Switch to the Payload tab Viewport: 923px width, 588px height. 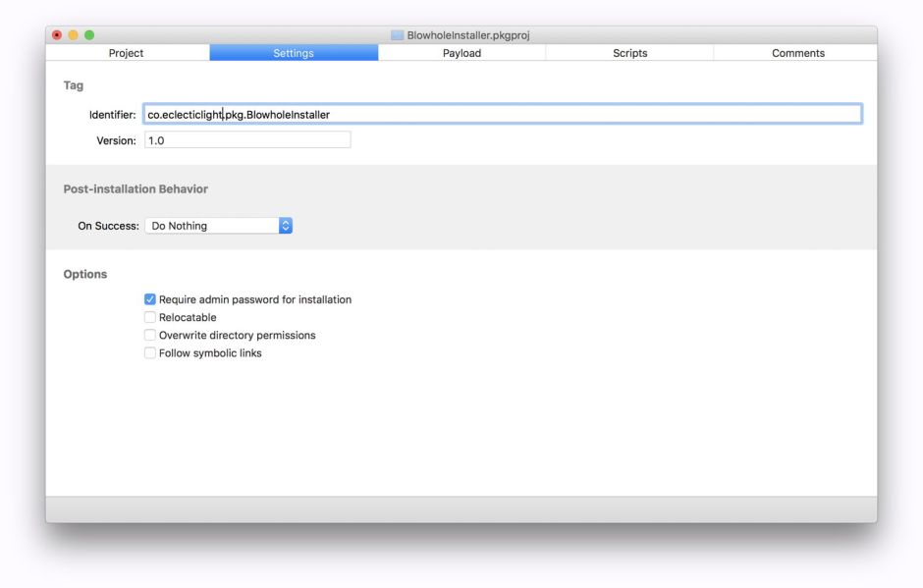pyautogui.click(x=461, y=53)
